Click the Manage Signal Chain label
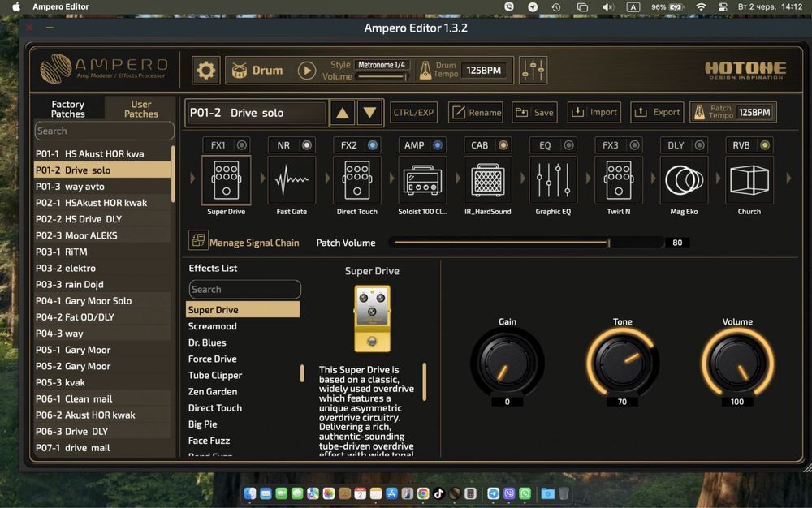812x508 pixels. point(254,243)
